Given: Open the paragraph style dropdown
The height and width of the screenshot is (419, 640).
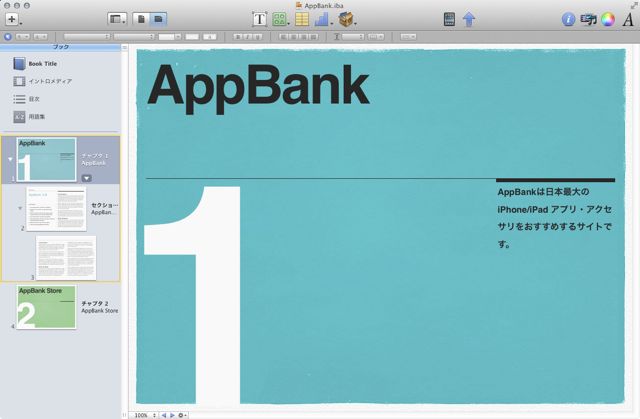Looking at the screenshot, I should (23, 37).
